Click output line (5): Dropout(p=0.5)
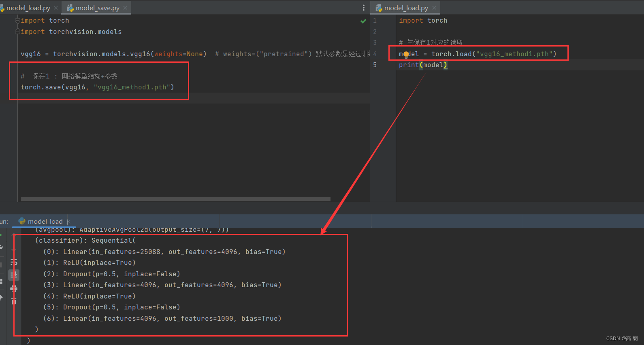 pos(111,307)
